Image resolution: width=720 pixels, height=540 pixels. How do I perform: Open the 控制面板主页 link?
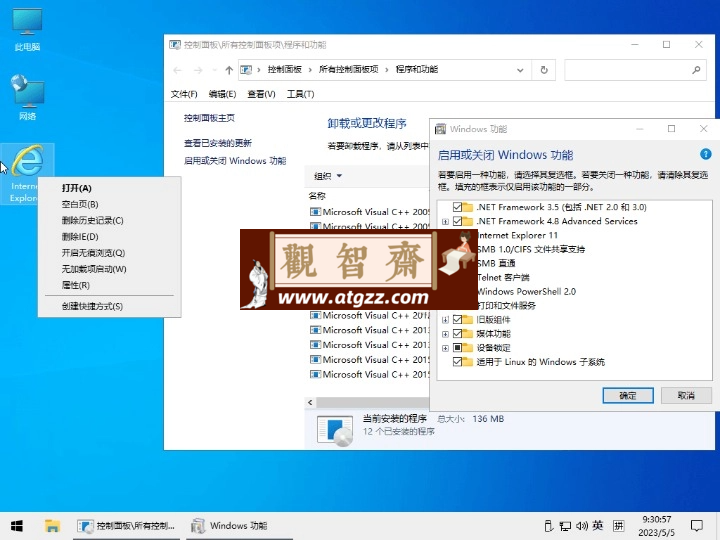click(x=209, y=118)
